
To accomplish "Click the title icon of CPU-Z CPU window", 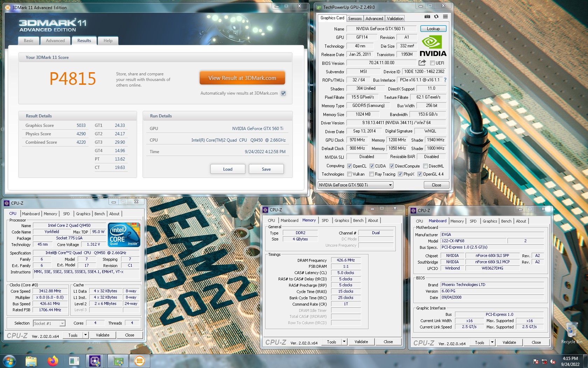I will [x=7, y=203].
